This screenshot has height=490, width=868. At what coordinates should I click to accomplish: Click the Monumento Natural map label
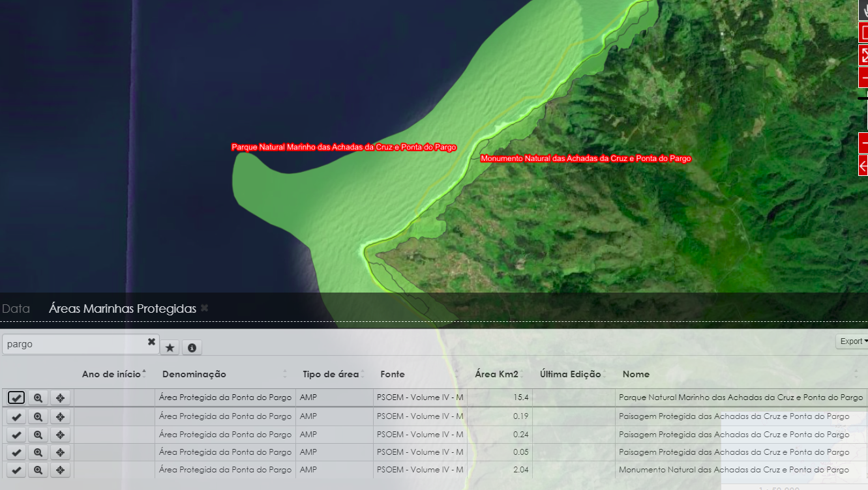click(x=586, y=158)
